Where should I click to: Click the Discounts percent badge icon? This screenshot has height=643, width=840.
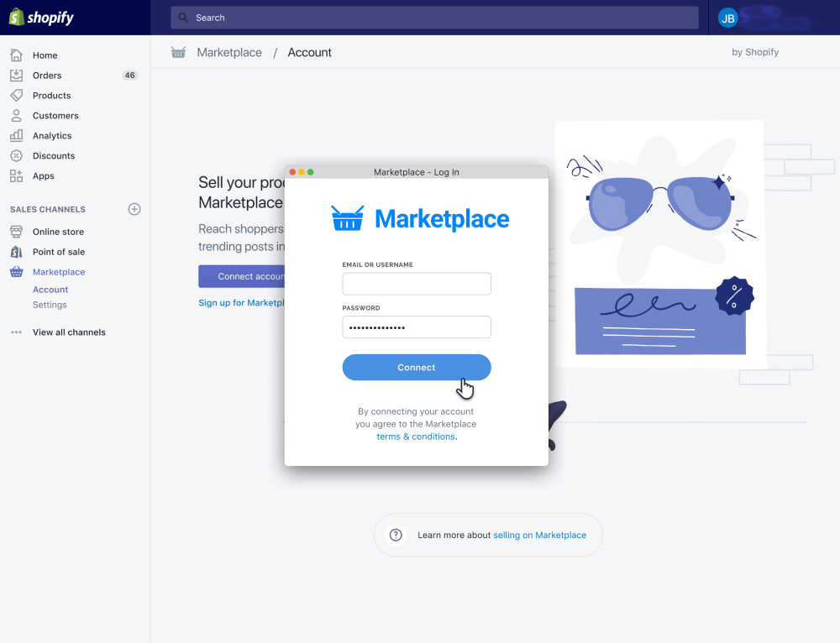[17, 156]
